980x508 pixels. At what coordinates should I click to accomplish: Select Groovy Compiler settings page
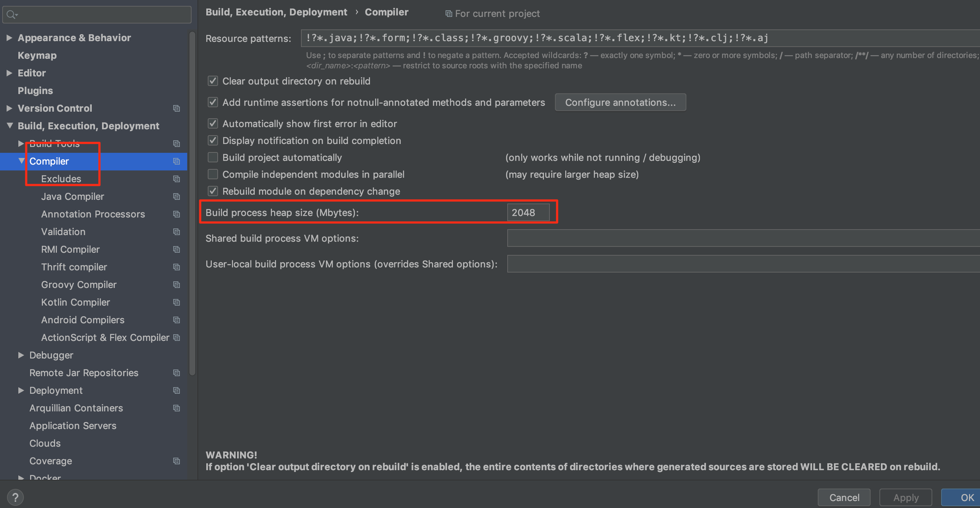point(79,284)
